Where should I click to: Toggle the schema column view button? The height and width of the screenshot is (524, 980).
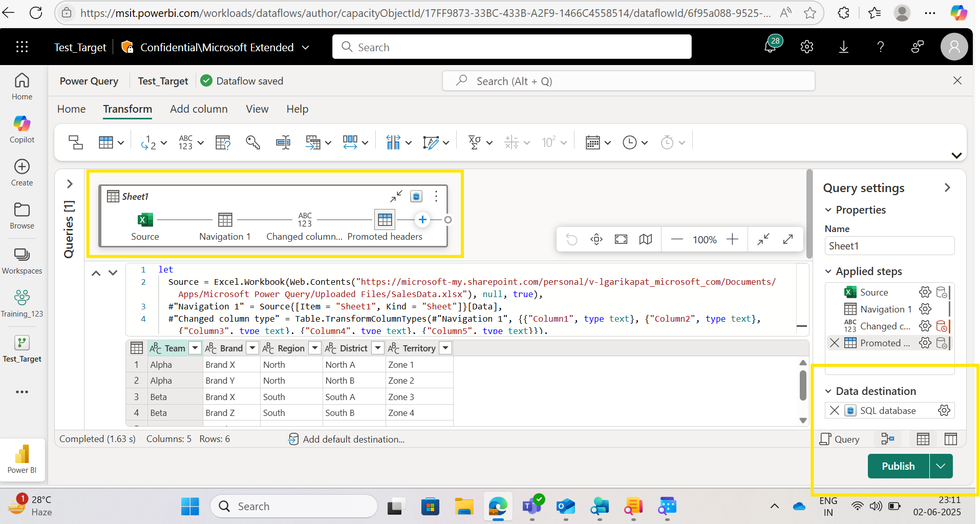[x=951, y=439]
